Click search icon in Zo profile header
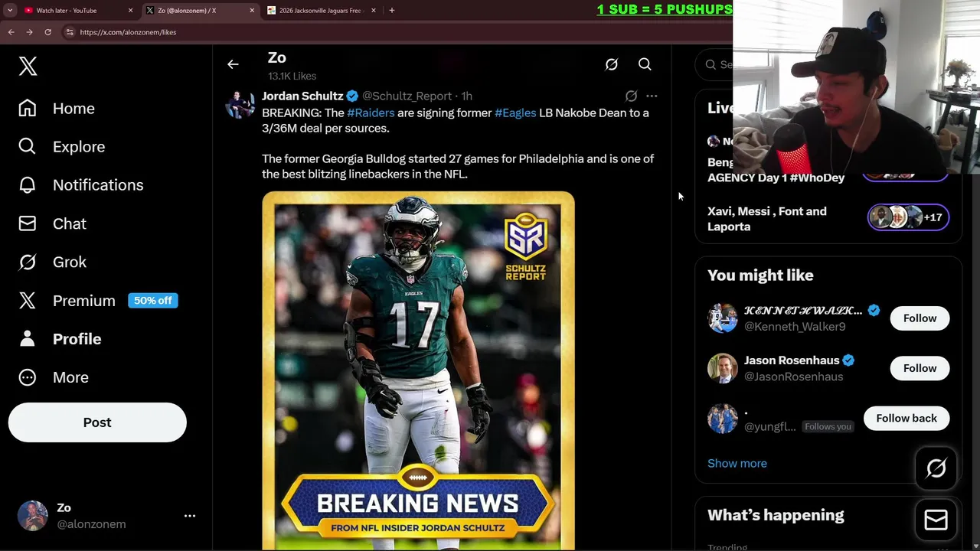 pos(645,64)
